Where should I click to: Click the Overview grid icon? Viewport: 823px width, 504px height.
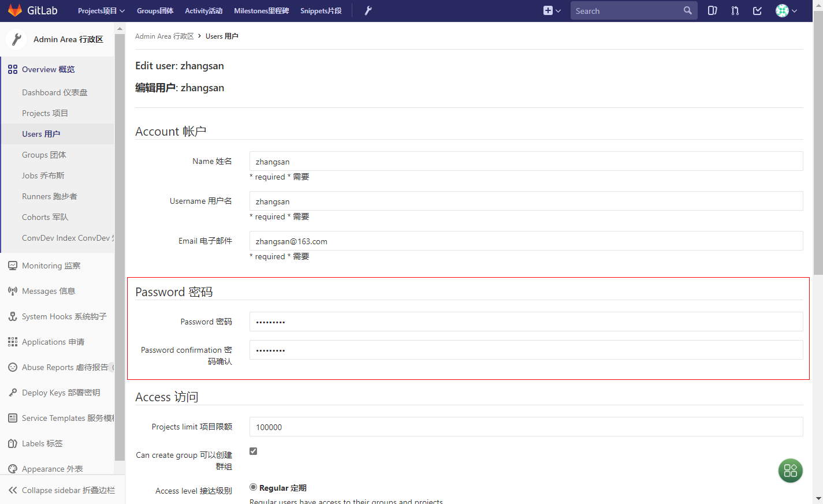[13, 69]
